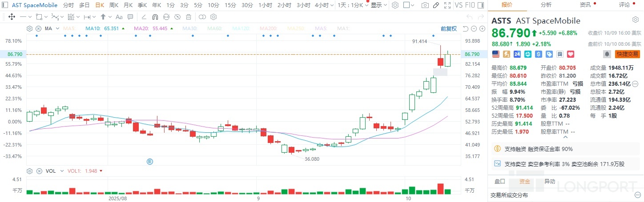Click the 快捷交易 quick trade button
Image resolution: width=644 pixels, height=202 pixels.
(x=627, y=54)
